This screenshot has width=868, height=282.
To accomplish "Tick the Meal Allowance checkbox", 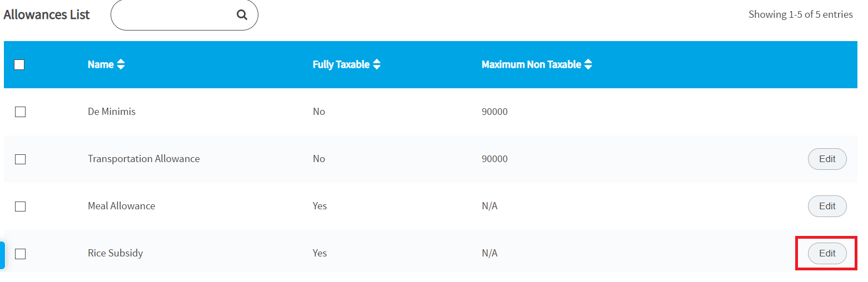I will tap(20, 207).
